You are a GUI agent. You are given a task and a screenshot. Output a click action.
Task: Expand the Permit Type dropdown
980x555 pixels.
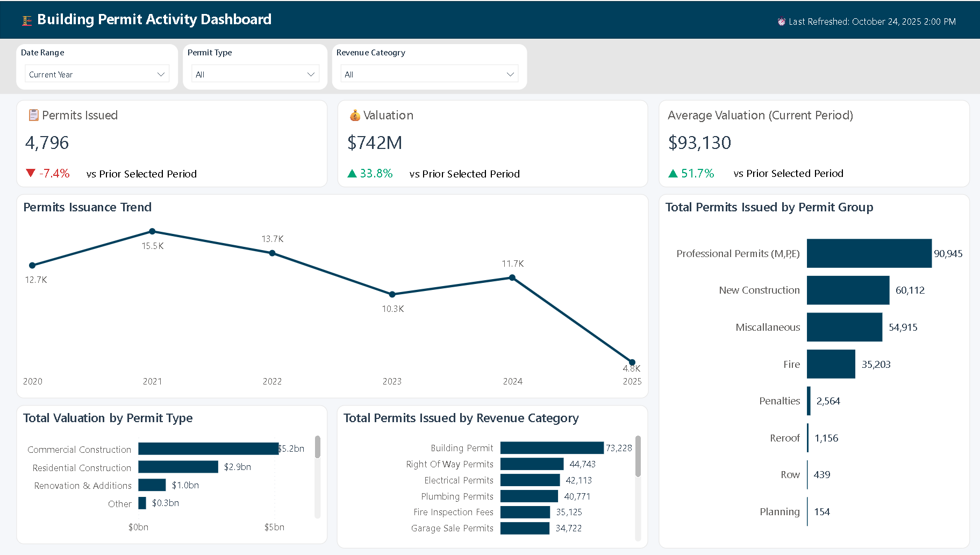(255, 74)
